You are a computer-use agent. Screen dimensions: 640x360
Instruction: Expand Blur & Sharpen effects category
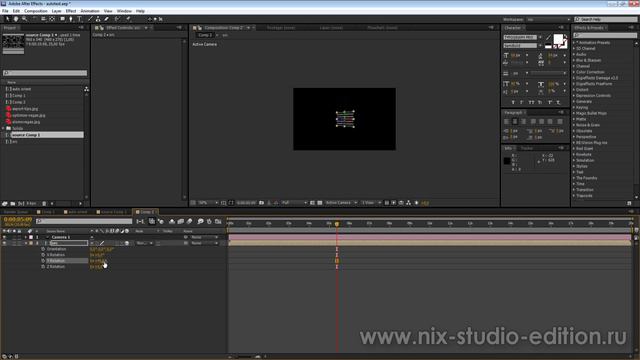coord(574,60)
